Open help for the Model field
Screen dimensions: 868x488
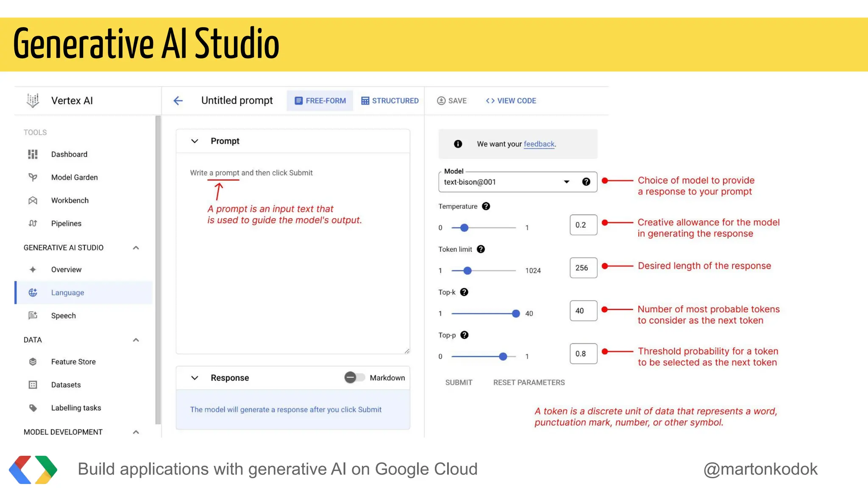[586, 182]
